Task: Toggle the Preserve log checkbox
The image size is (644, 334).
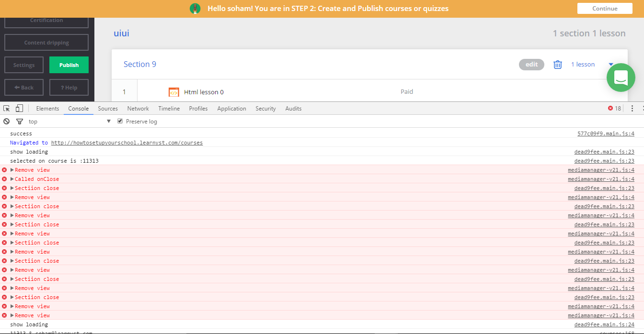Action: point(120,122)
